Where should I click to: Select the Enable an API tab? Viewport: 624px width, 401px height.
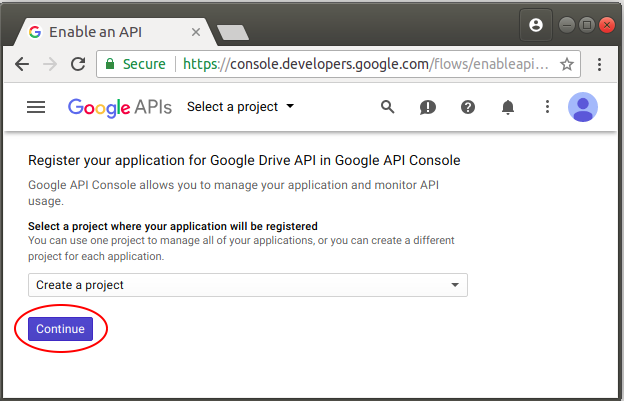[115, 32]
